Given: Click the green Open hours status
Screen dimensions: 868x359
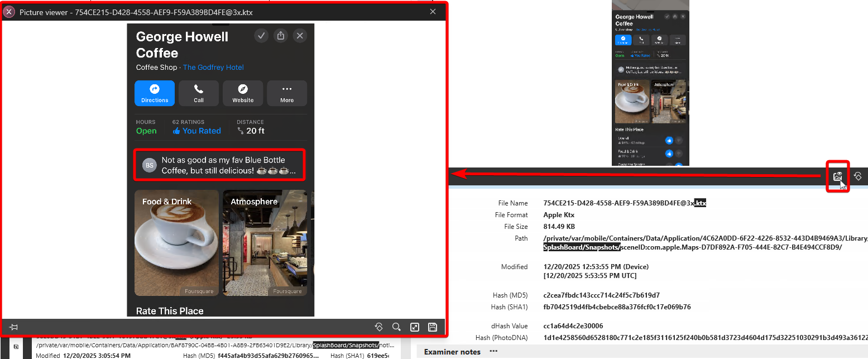Looking at the screenshot, I should point(146,131).
